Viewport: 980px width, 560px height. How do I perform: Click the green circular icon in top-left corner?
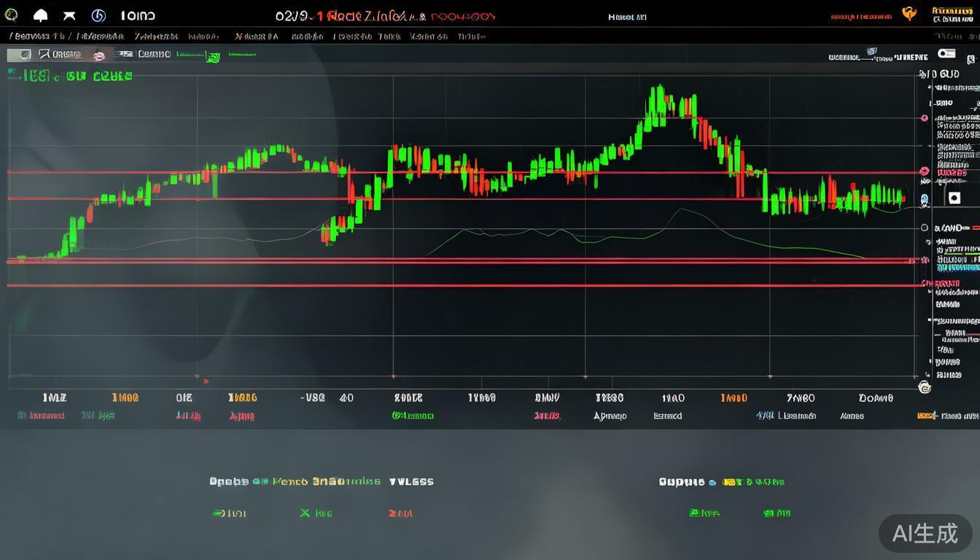(x=11, y=15)
